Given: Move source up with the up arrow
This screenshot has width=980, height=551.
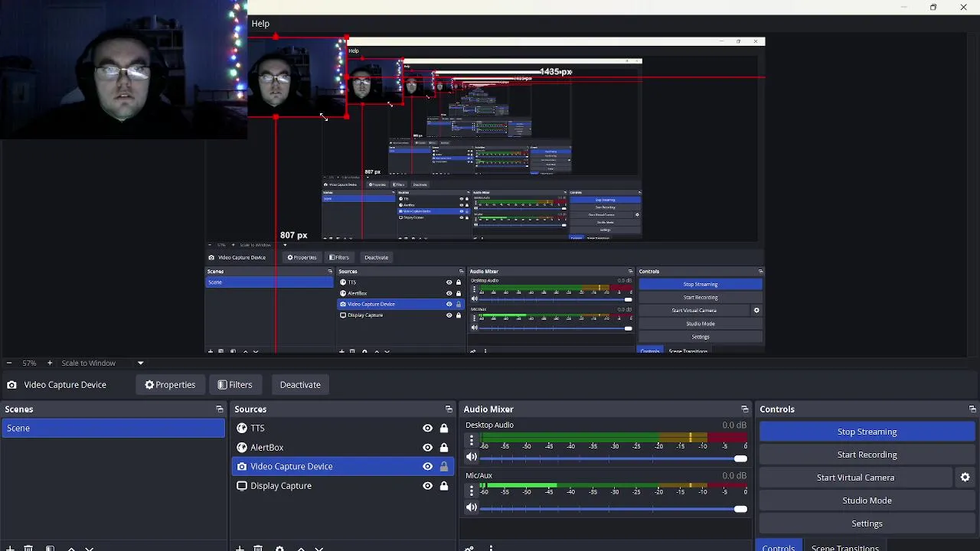Looking at the screenshot, I should (x=301, y=548).
